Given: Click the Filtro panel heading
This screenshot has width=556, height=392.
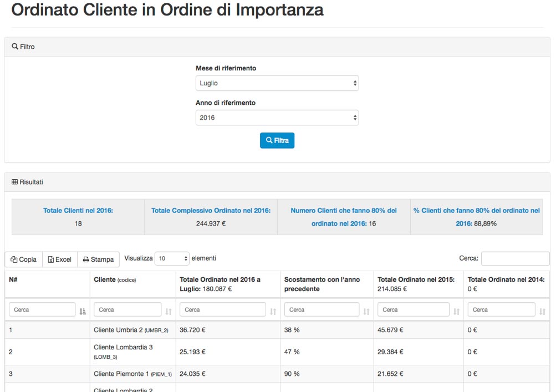Looking at the screenshot, I should click(277, 47).
